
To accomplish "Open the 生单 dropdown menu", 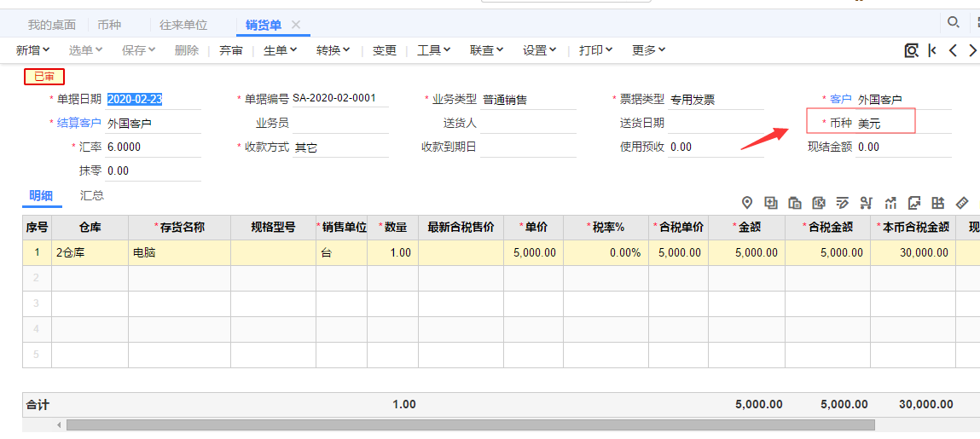I will click(280, 50).
